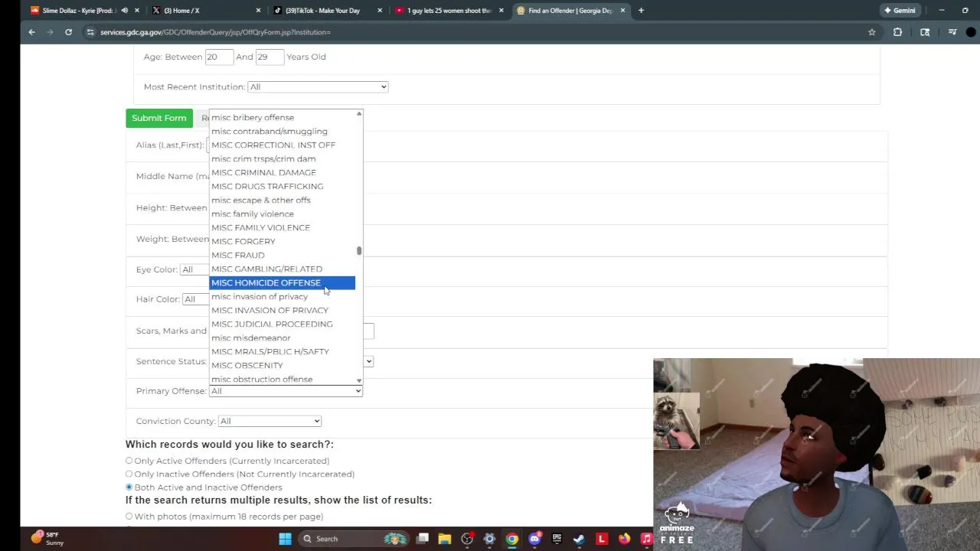The image size is (980, 551).
Task: Choose MISC HOMICIDE OFFENSE from list
Action: click(282, 283)
